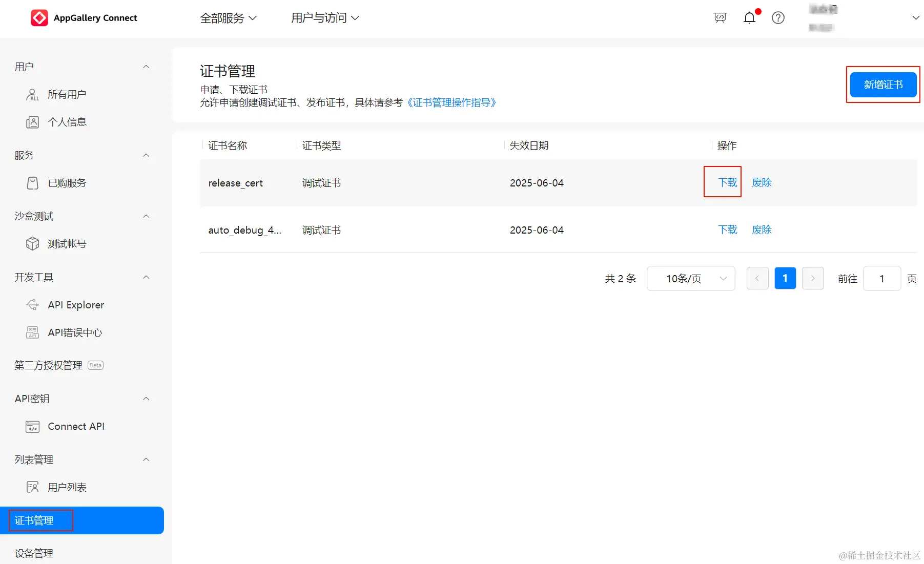Open 已购服务 in the sidebar
Image resolution: width=924 pixels, height=564 pixels.
[x=67, y=183]
